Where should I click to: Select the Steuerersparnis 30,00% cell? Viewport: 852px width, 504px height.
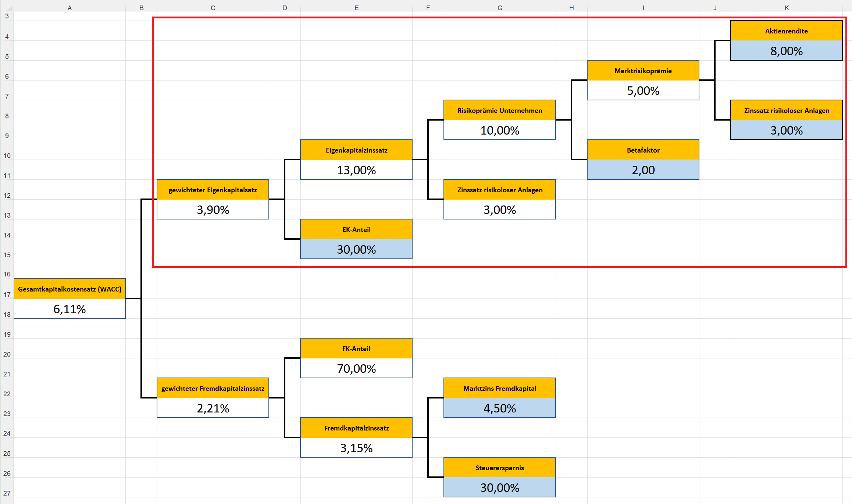tap(499, 487)
